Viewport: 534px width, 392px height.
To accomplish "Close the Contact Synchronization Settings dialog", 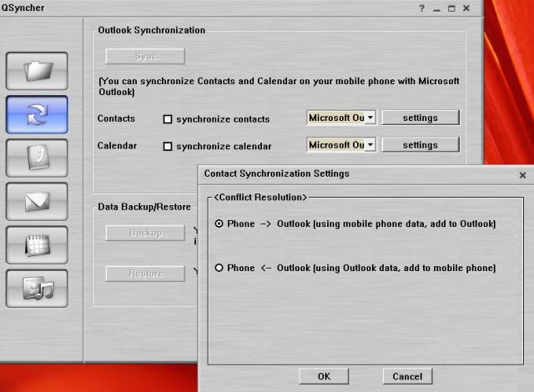I will coord(522,175).
